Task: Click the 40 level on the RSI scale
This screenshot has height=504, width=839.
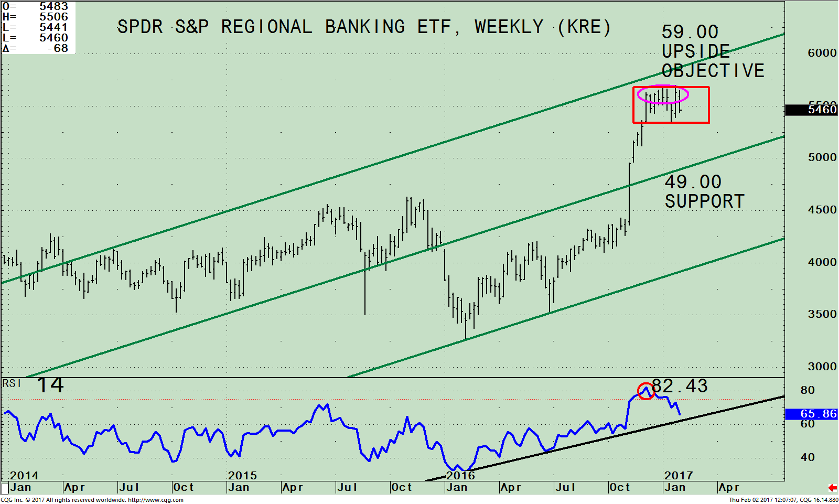Action: (x=808, y=457)
